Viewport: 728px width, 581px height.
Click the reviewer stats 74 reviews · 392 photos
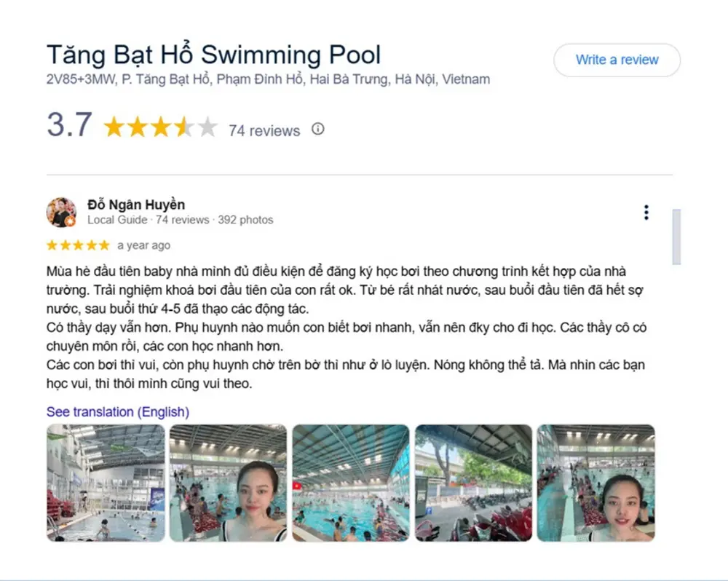[x=215, y=220]
